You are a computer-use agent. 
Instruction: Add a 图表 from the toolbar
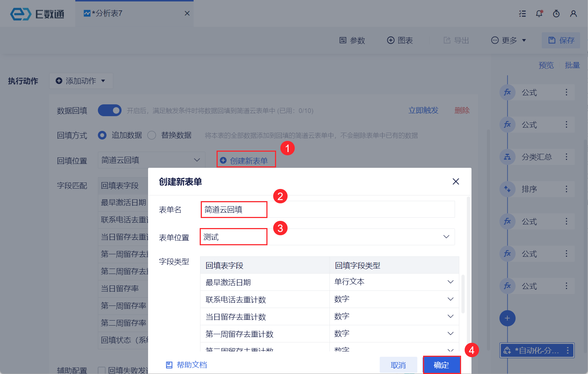click(x=400, y=41)
